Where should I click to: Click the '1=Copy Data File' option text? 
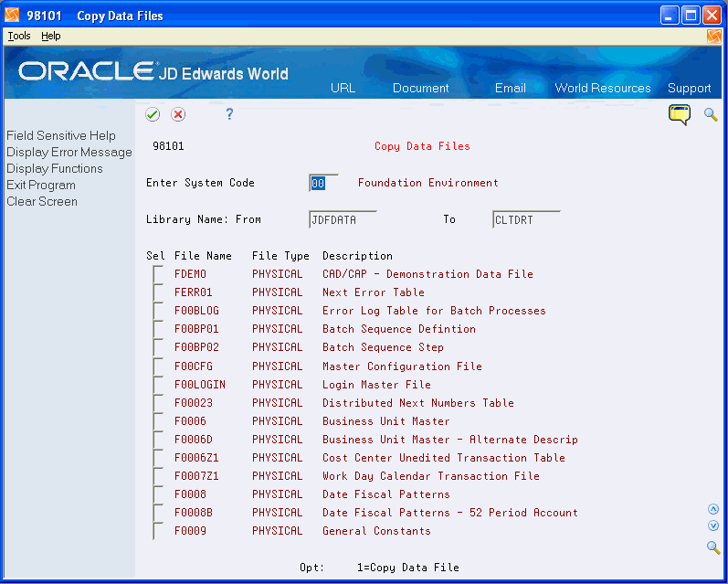click(x=407, y=568)
